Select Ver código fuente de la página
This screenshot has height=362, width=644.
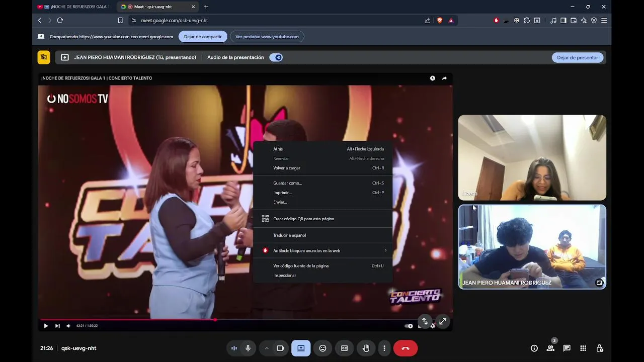click(323, 265)
